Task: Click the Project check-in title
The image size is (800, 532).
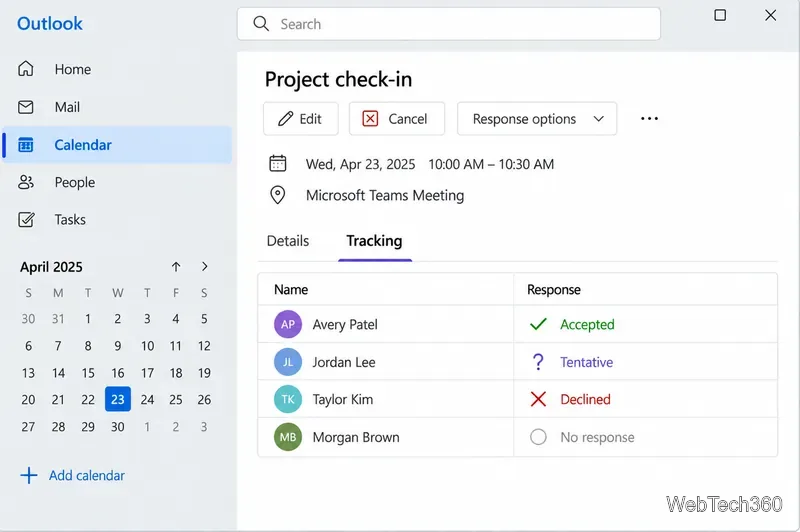Action: pos(338,79)
